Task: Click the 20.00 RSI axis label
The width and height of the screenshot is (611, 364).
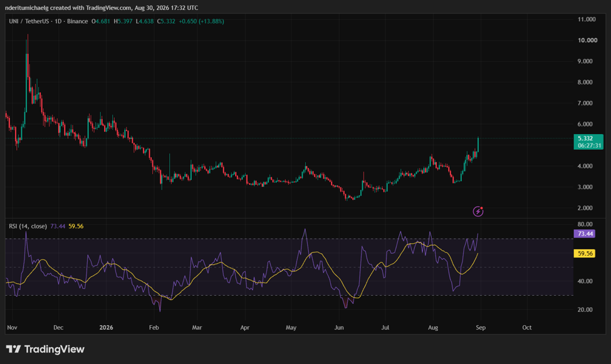Action: 585,310
